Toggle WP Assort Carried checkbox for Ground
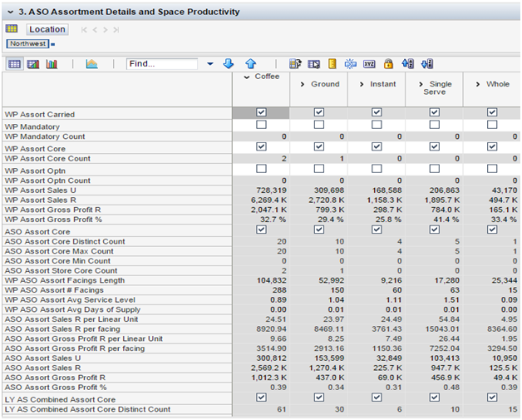Image resolution: width=522 pixels, height=420 pixels. click(318, 113)
